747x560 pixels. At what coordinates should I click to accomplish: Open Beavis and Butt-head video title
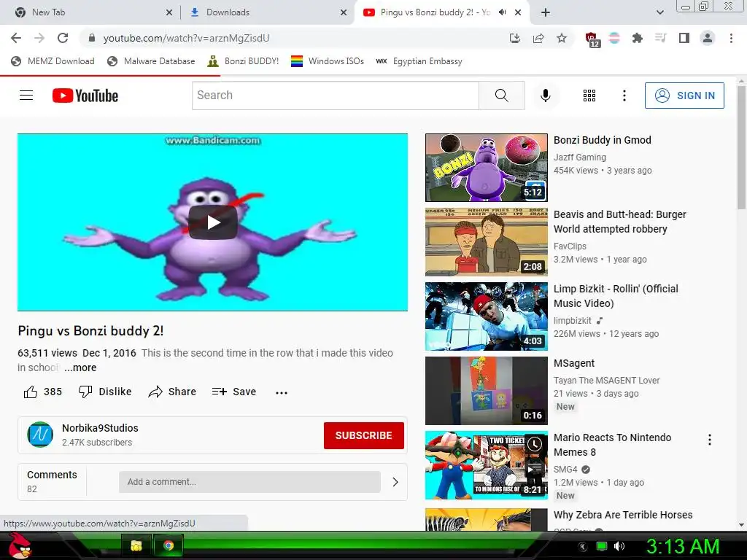pyautogui.click(x=619, y=222)
